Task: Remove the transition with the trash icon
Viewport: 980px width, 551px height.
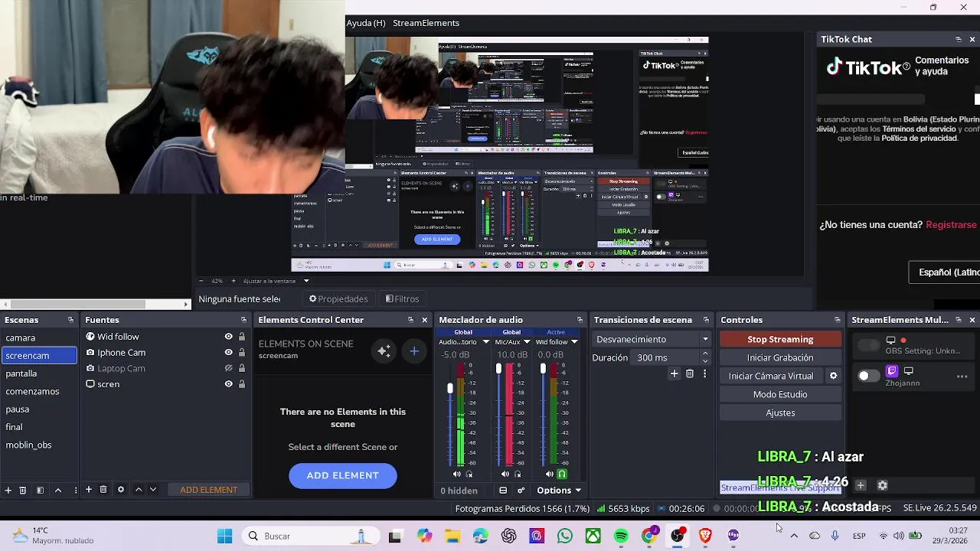Action: (x=690, y=373)
